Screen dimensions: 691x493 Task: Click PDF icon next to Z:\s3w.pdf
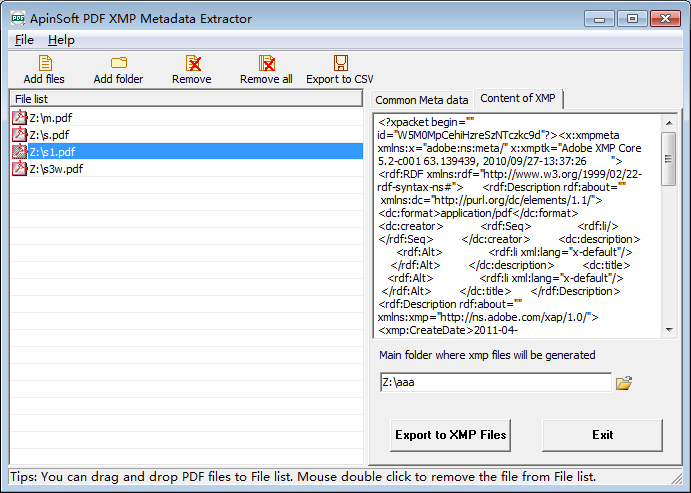click(x=19, y=169)
